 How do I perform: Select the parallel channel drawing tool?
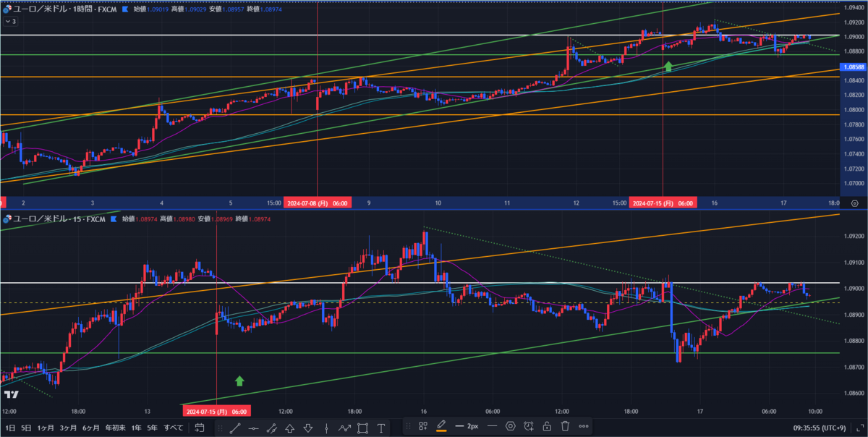pyautogui.click(x=272, y=428)
